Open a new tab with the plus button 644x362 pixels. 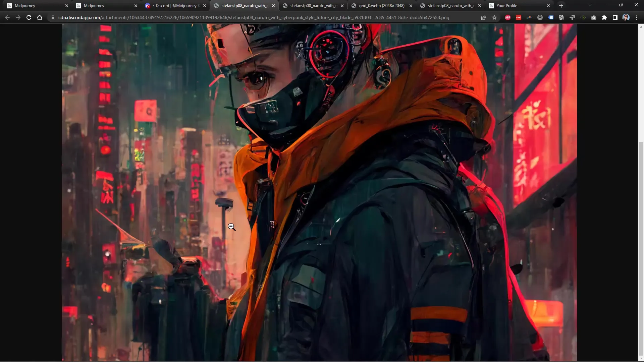(x=561, y=6)
